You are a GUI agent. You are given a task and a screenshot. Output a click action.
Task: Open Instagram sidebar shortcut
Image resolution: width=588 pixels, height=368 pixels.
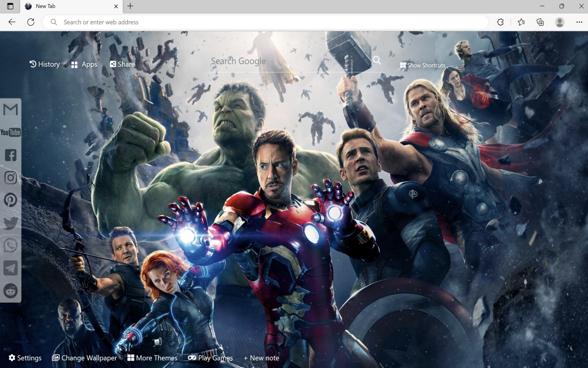coord(11,178)
